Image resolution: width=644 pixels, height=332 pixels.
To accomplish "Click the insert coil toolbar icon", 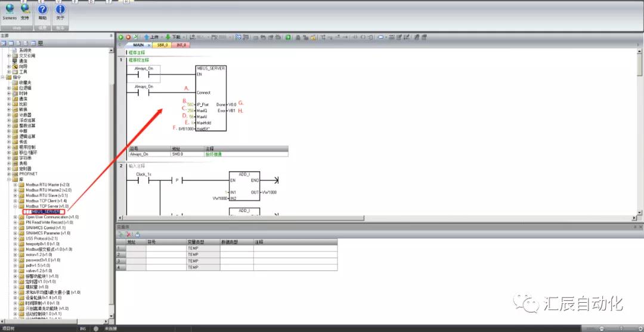I will [x=363, y=37].
